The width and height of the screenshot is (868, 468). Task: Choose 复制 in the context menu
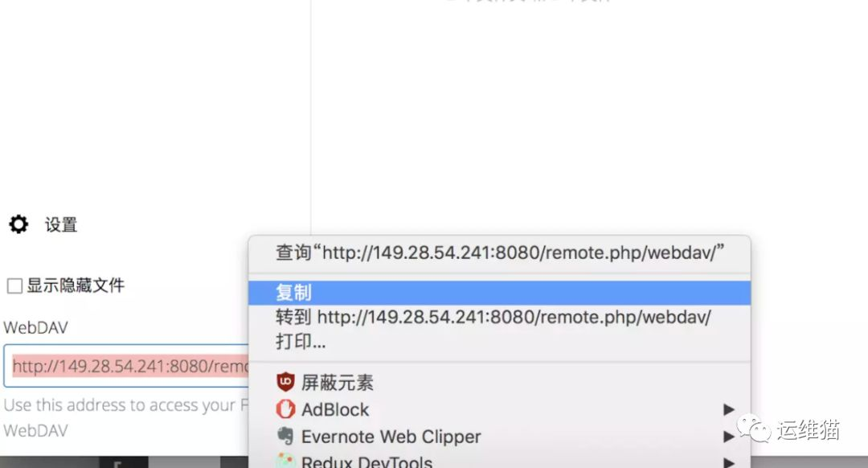click(x=499, y=293)
